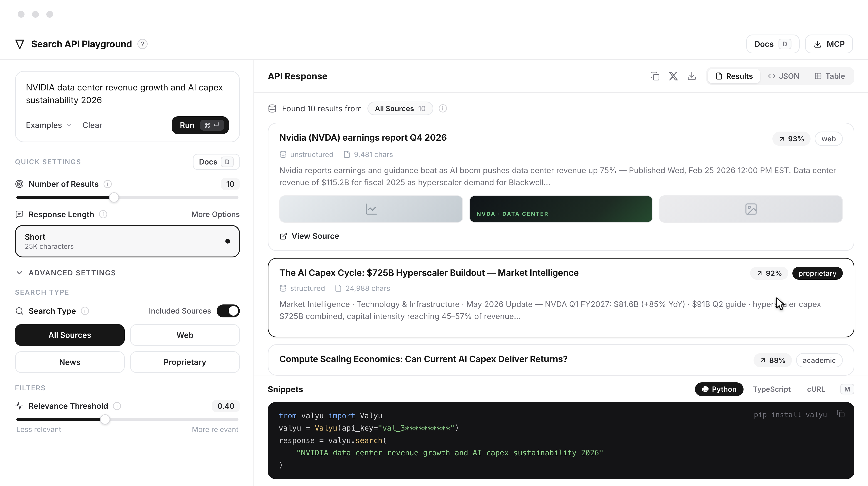This screenshot has width=868, height=486.
Task: Click the 24,988 chars label
Action: (367, 289)
